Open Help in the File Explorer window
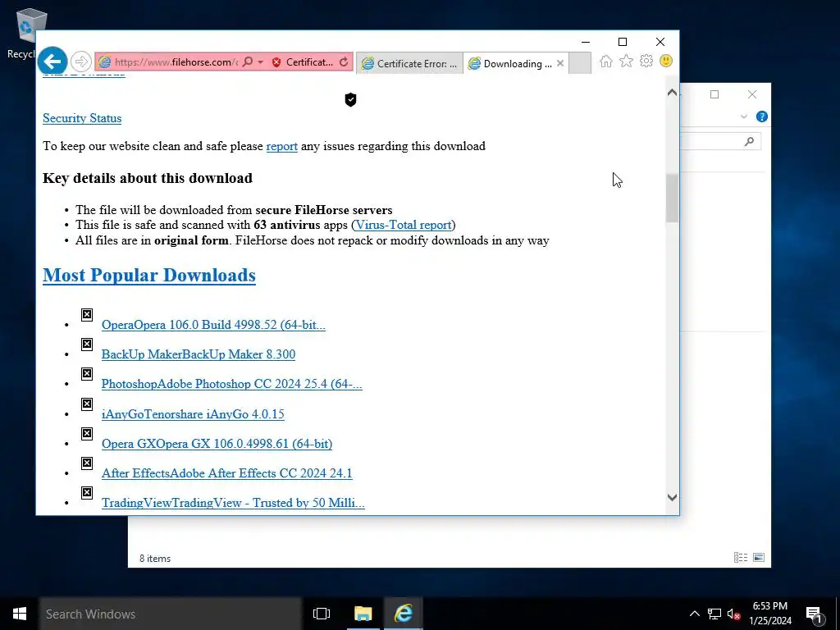 pyautogui.click(x=761, y=116)
